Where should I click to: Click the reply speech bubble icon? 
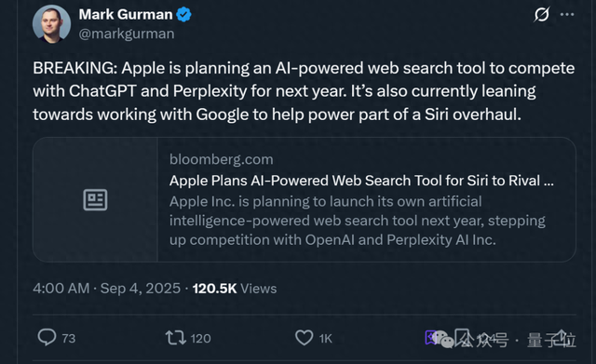[47, 337]
